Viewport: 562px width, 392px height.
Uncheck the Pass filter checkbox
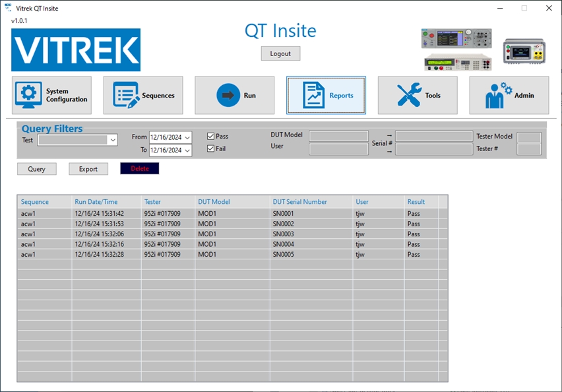211,137
